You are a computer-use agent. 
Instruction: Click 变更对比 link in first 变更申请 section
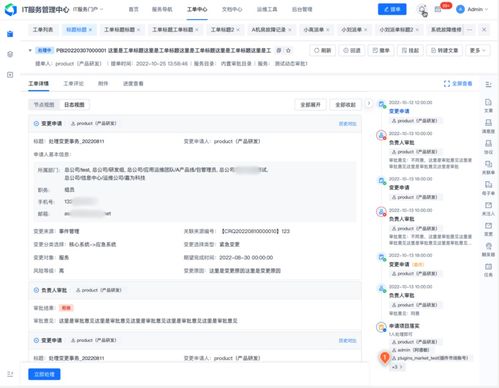(x=348, y=124)
